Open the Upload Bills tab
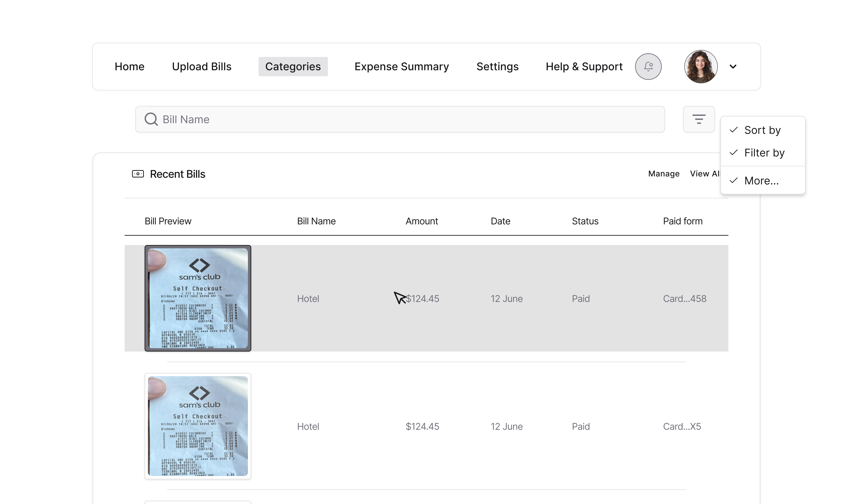The width and height of the screenshot is (853, 504). (202, 67)
